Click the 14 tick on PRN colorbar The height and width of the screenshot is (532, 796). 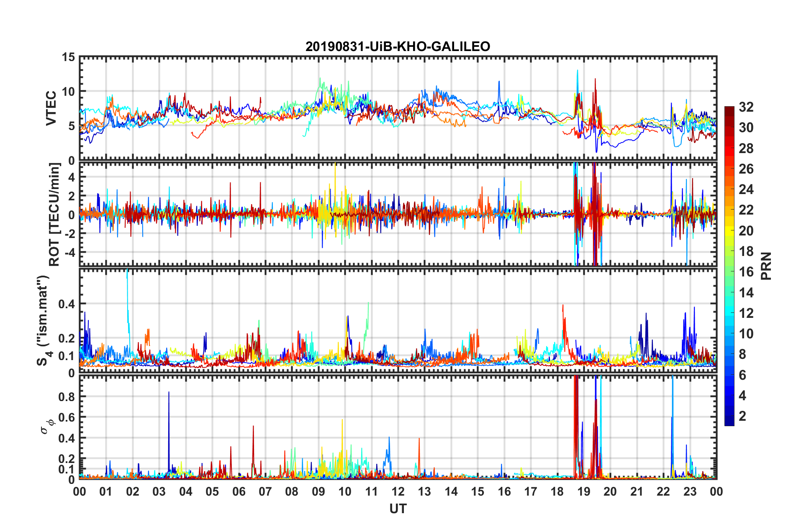pyautogui.click(x=746, y=293)
